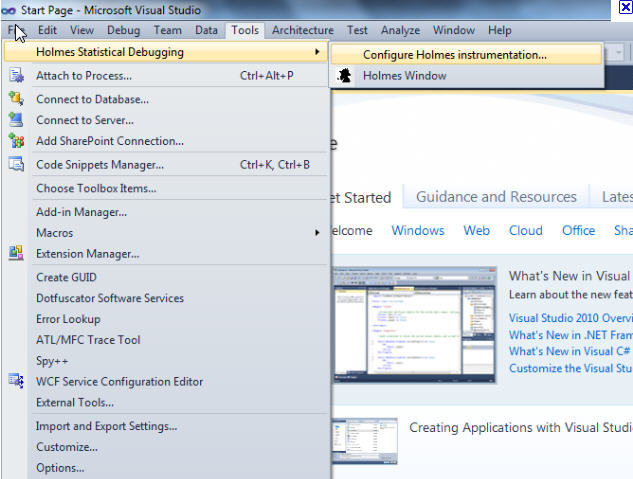Image resolution: width=633 pixels, height=479 pixels.
Task: Open Options menu item
Action: click(x=166, y=468)
